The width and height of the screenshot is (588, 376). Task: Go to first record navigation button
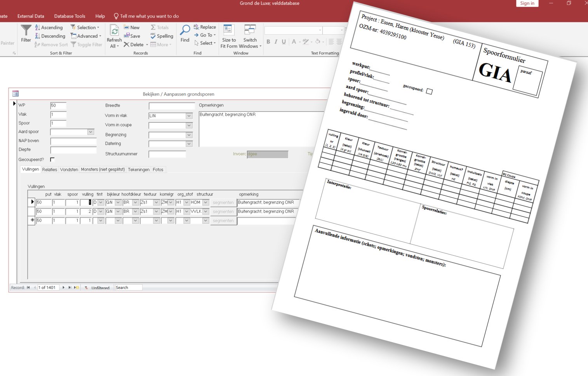(x=28, y=287)
